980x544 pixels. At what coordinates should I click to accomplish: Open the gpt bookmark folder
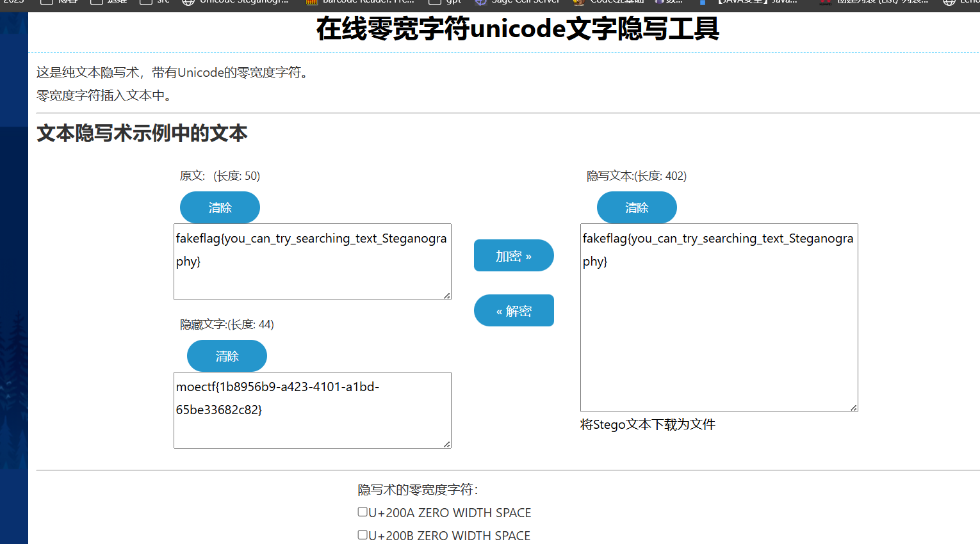click(x=447, y=2)
